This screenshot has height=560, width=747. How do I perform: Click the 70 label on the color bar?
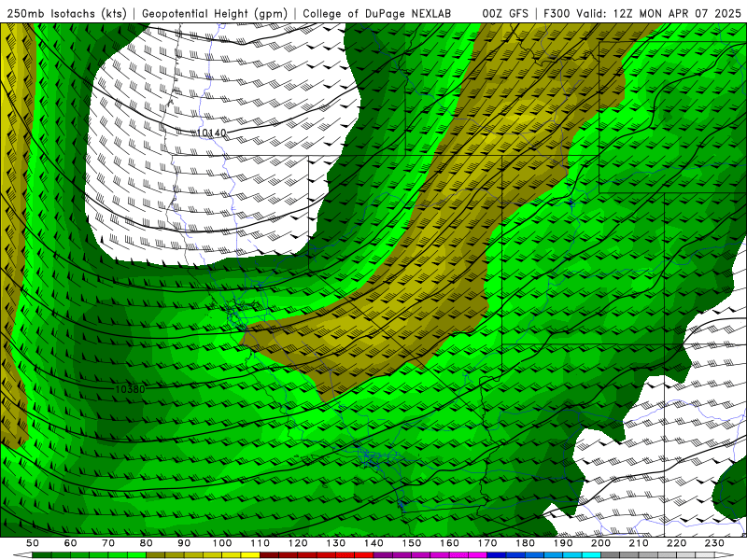point(108,543)
